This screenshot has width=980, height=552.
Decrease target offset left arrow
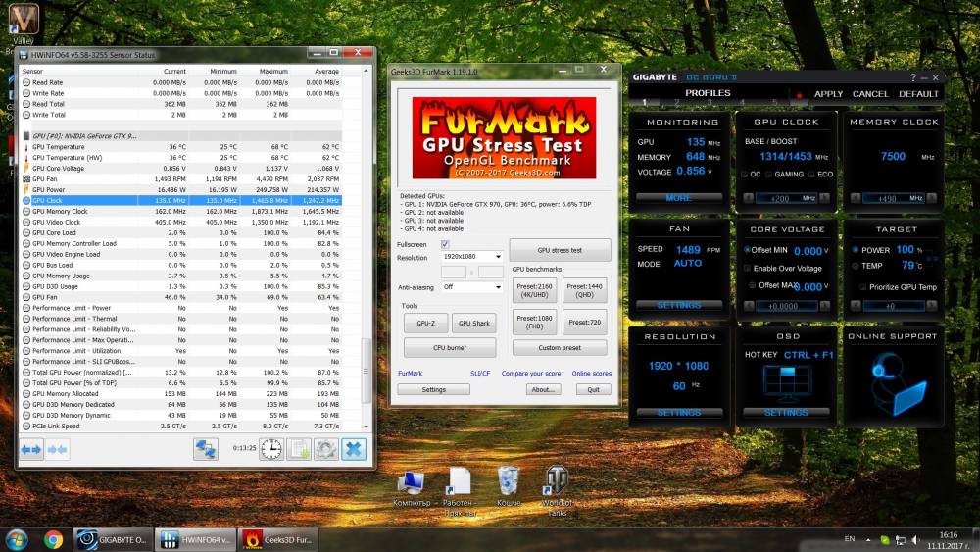click(x=856, y=306)
